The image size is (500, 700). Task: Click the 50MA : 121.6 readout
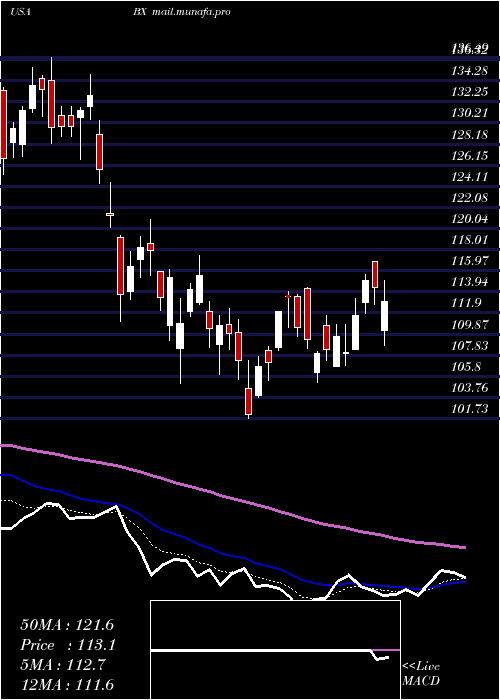[x=67, y=625]
